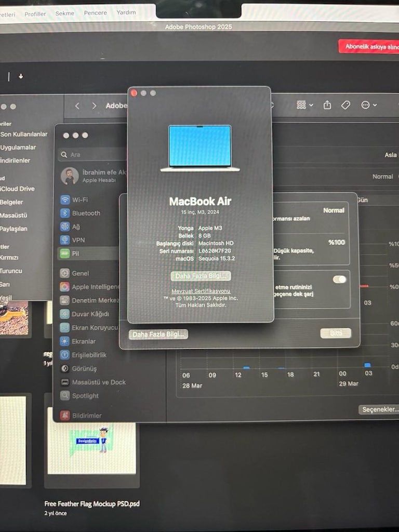This screenshot has width=399, height=532.
Task: Select Sarı tag in Finder sidebar
Action: click(5, 284)
